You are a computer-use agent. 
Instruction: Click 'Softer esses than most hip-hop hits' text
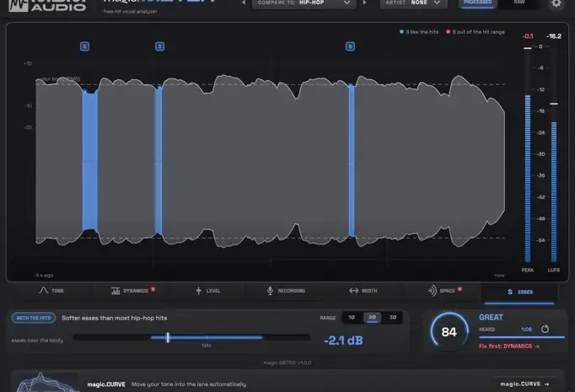pos(115,318)
